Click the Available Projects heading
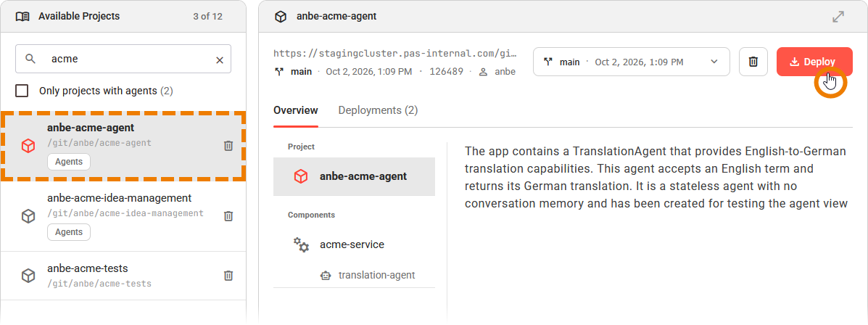 tap(79, 17)
